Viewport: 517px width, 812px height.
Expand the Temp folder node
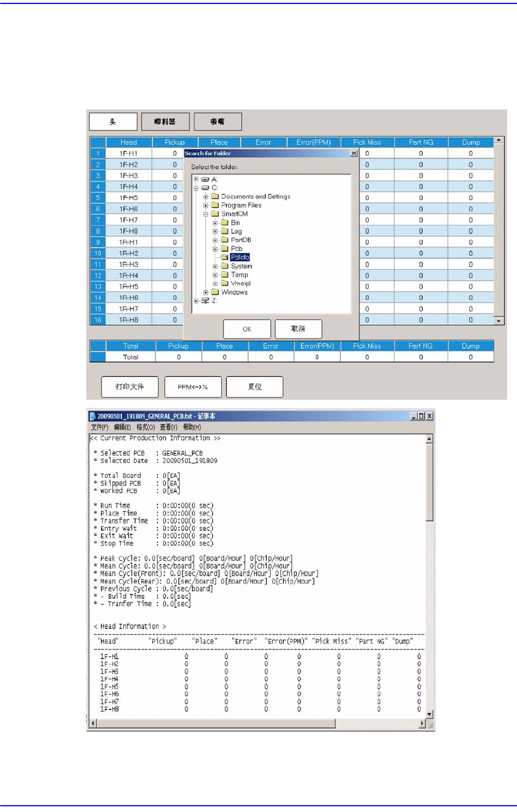tap(215, 275)
